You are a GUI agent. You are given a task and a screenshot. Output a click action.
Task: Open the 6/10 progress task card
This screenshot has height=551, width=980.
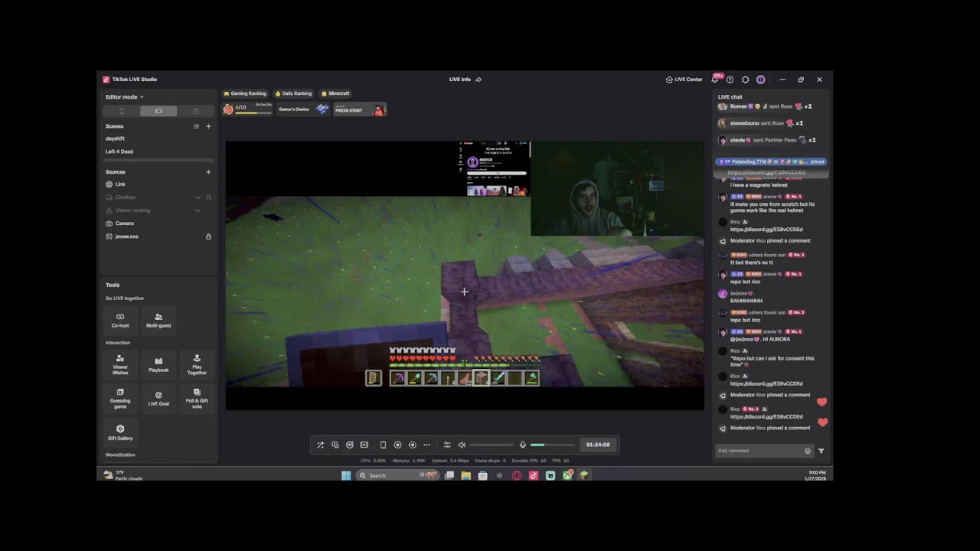247,109
